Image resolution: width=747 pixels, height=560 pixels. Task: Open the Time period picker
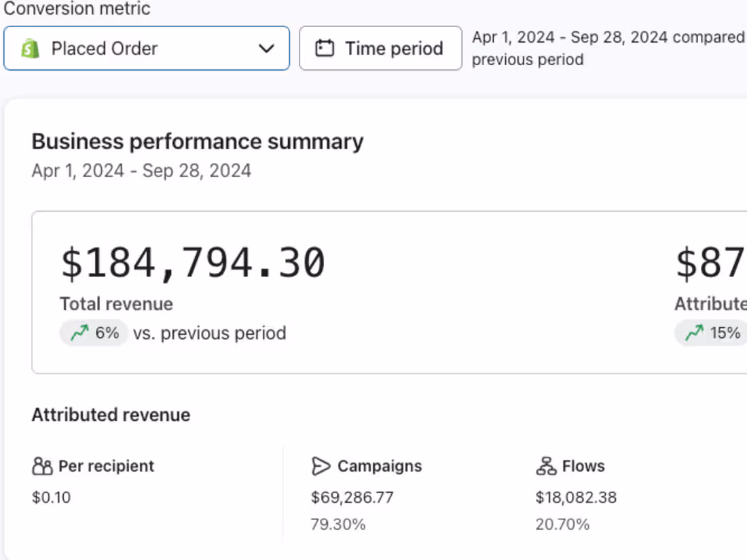tap(380, 48)
